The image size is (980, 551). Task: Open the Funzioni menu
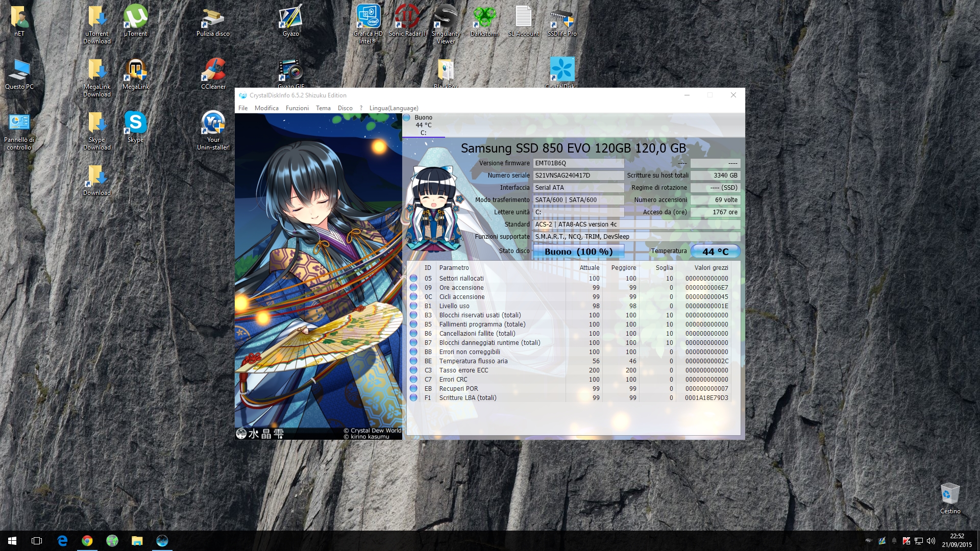[x=297, y=108]
